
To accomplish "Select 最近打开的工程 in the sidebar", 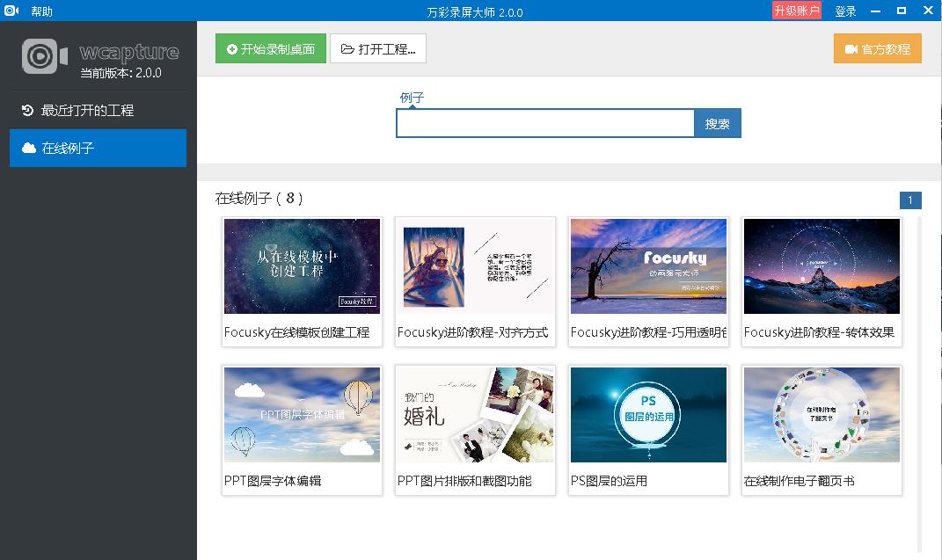I will click(x=98, y=111).
